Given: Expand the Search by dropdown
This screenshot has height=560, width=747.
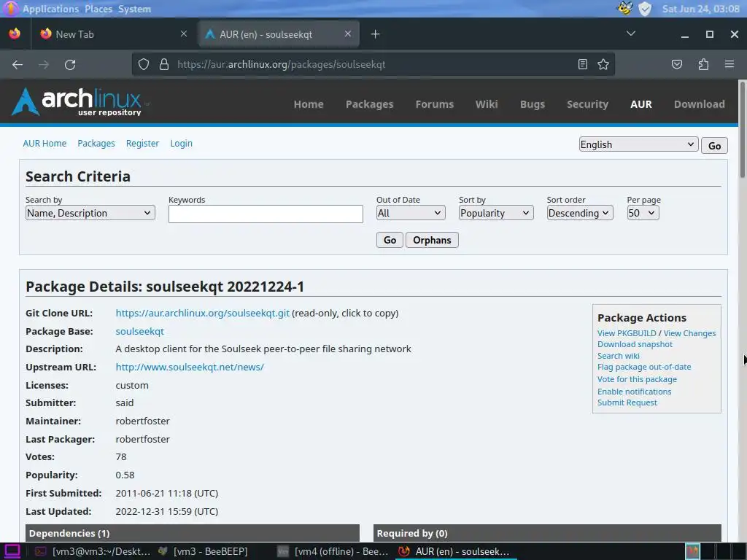Looking at the screenshot, I should 90,213.
